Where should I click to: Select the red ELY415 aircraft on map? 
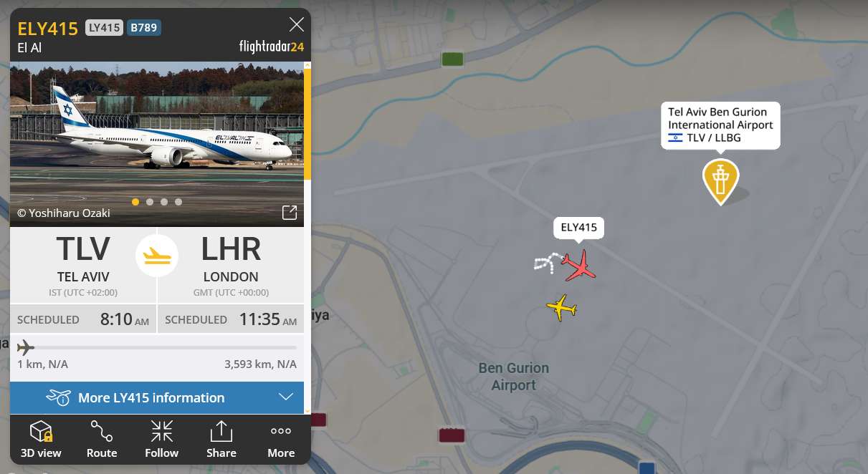tap(579, 266)
